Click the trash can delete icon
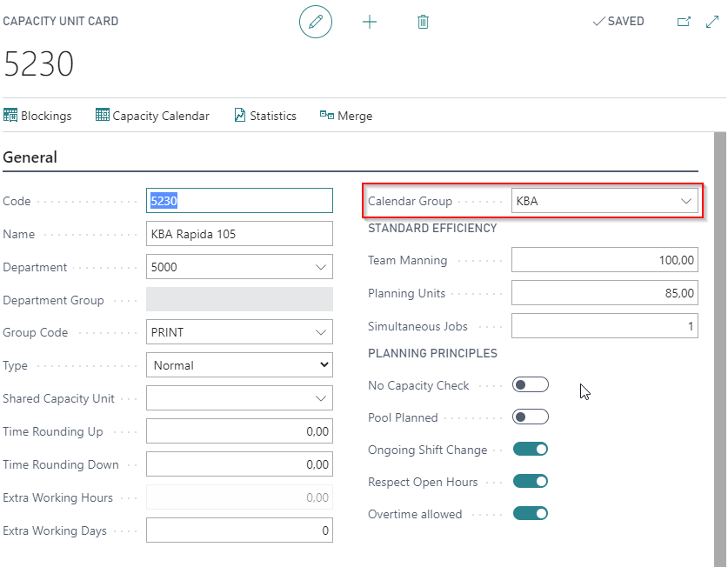The height and width of the screenshot is (567, 728). pyautogui.click(x=423, y=22)
